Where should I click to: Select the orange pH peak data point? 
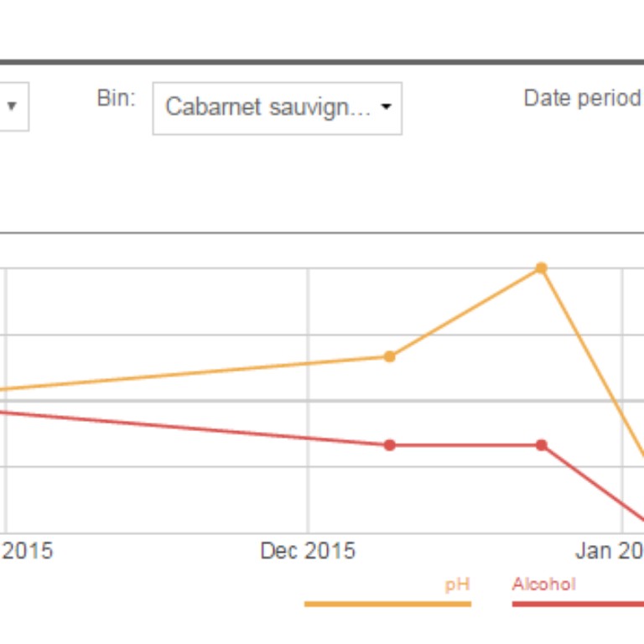(x=542, y=268)
